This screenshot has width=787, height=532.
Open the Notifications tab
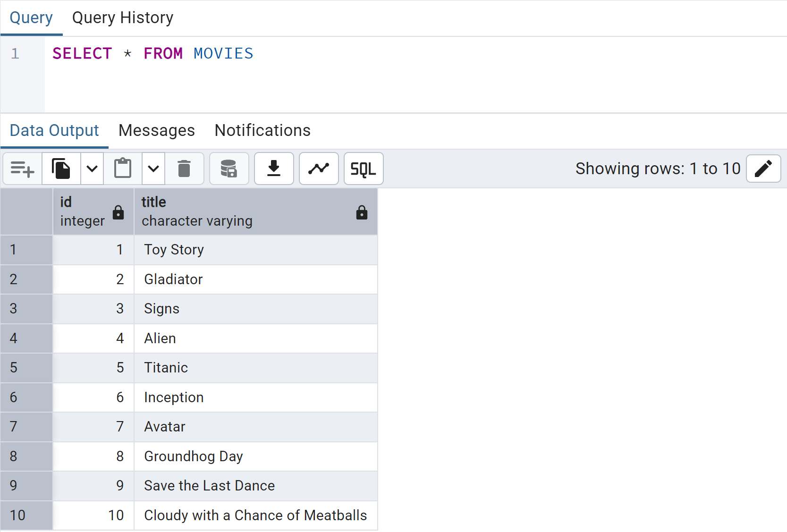coord(262,130)
